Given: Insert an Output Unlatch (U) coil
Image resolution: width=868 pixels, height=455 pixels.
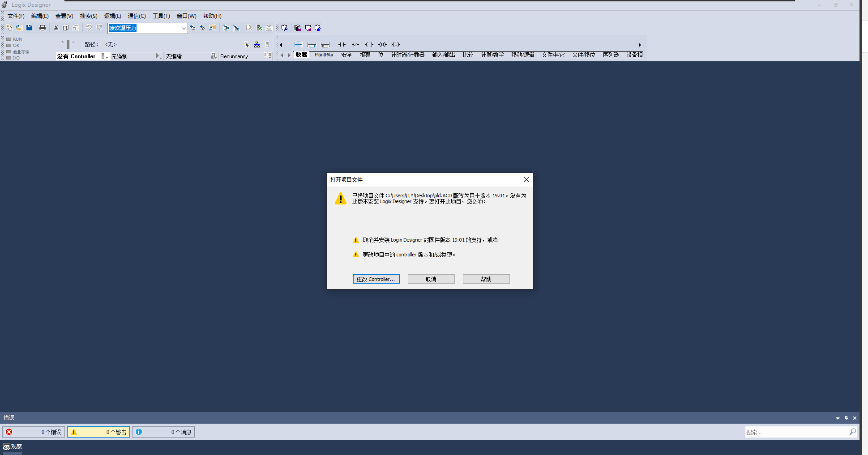Looking at the screenshot, I should coord(382,44).
